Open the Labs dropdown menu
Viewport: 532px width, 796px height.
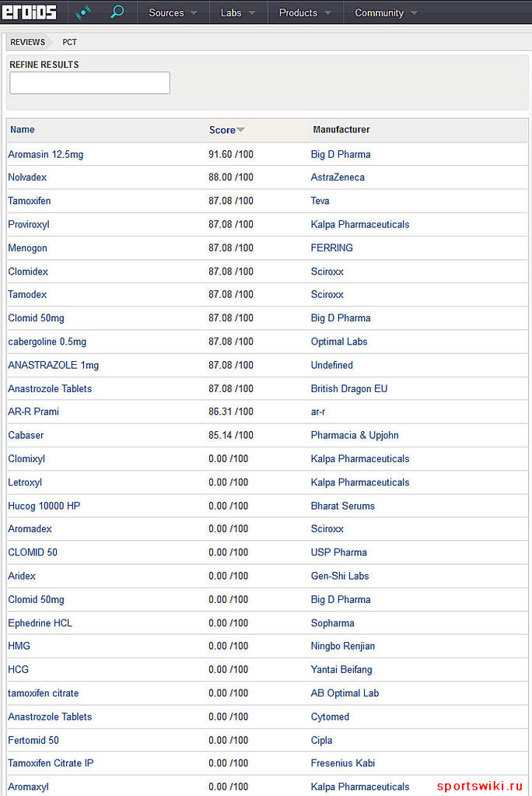pos(237,12)
